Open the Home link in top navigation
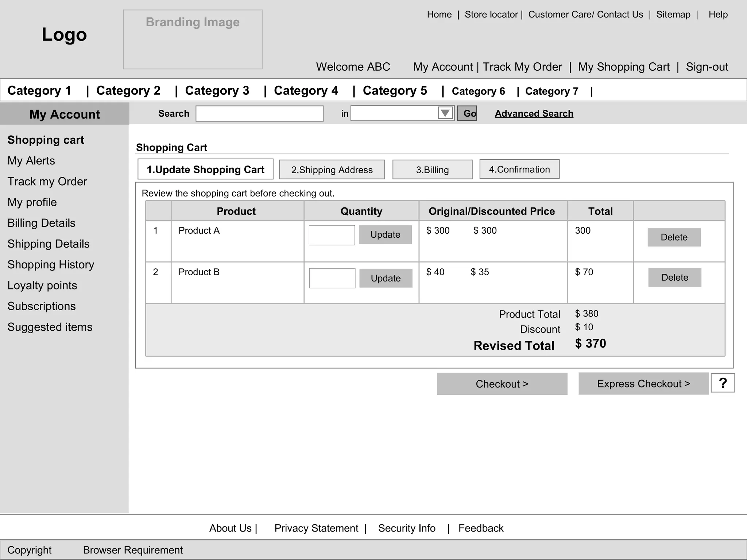 pos(439,15)
